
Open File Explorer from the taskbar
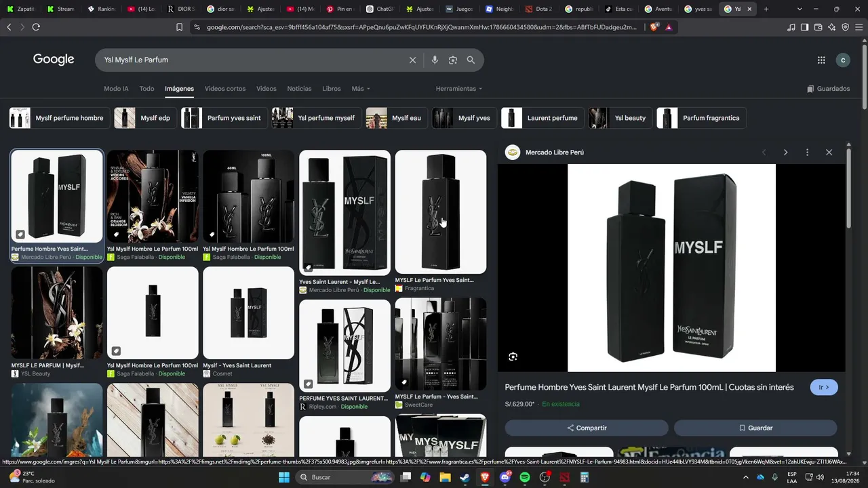pos(445,477)
